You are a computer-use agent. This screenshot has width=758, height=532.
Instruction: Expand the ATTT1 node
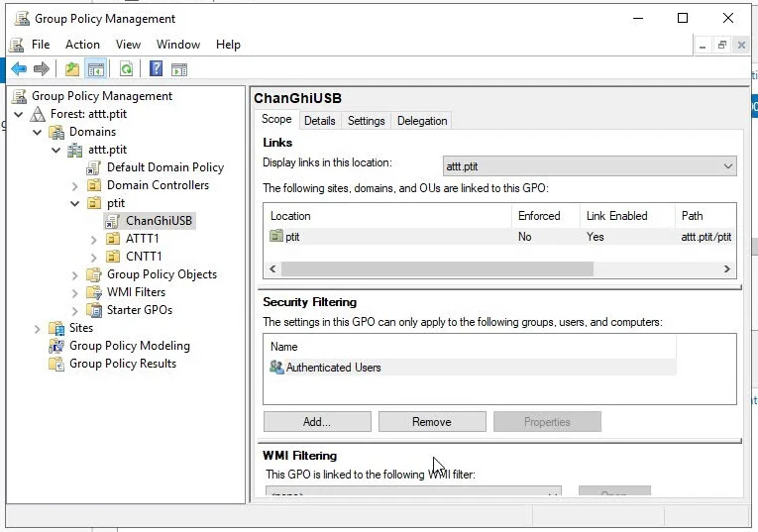pos(94,240)
